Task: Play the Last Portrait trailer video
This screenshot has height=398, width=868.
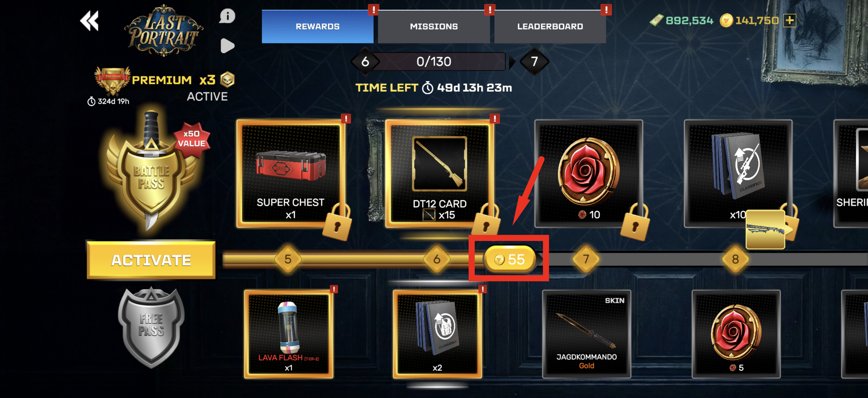Action: pos(228,45)
